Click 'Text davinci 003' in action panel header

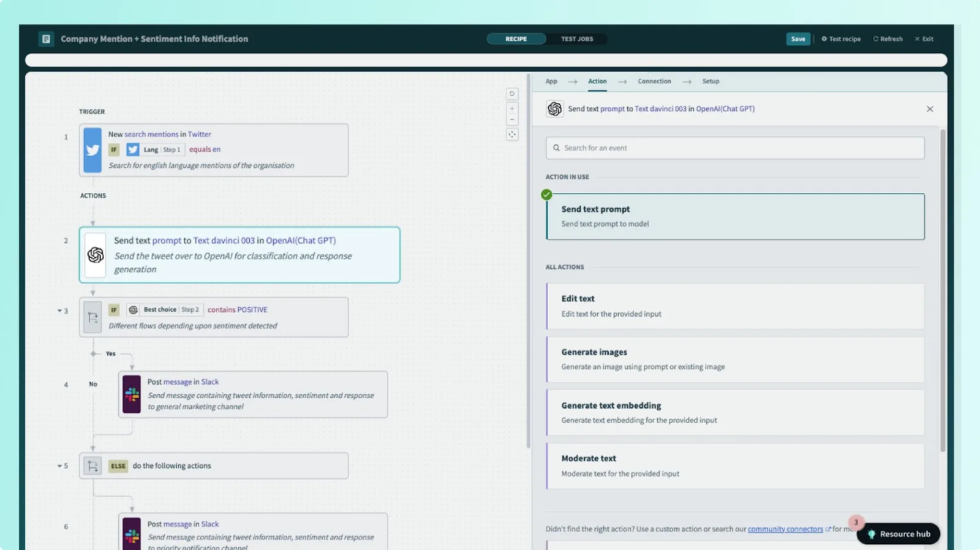[660, 109]
